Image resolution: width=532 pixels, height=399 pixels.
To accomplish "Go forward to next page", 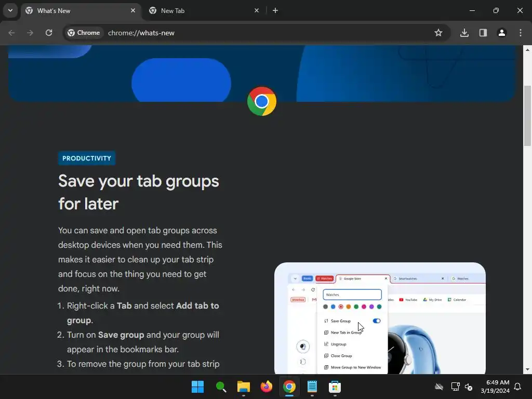I will coord(30,33).
